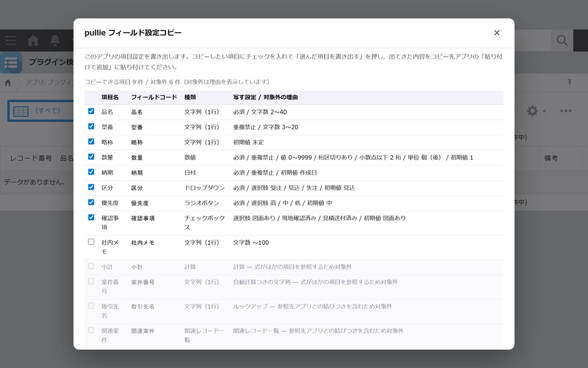
Task: Toggle the 区分 dropdown field checkbox
Action: (91, 187)
